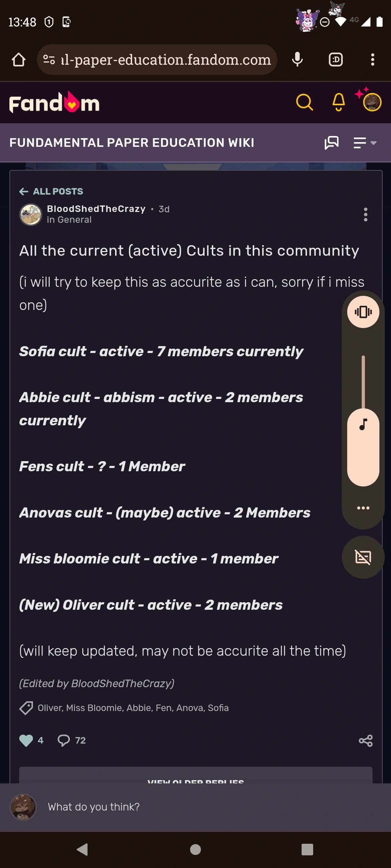Tap the browser home icon
The width and height of the screenshot is (391, 868).
[x=18, y=60]
